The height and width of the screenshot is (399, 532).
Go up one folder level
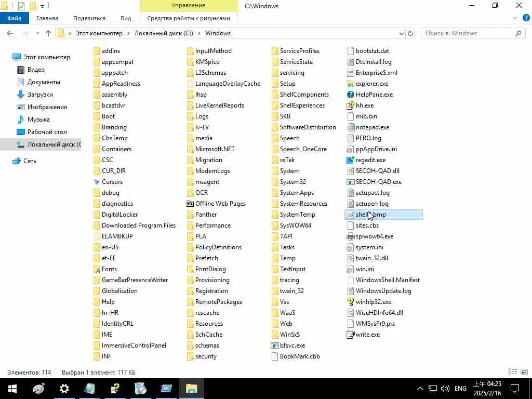click(x=48, y=33)
